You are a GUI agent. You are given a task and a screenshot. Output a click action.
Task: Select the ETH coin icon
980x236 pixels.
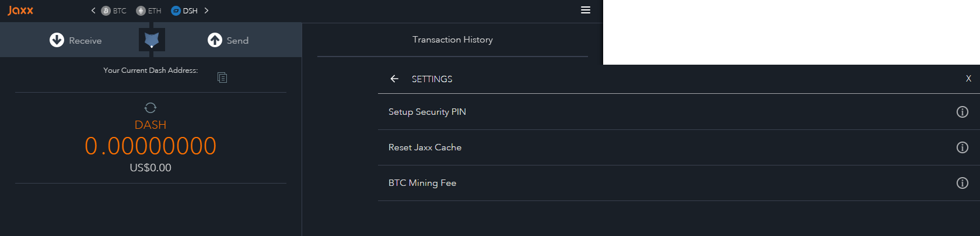coord(141,10)
